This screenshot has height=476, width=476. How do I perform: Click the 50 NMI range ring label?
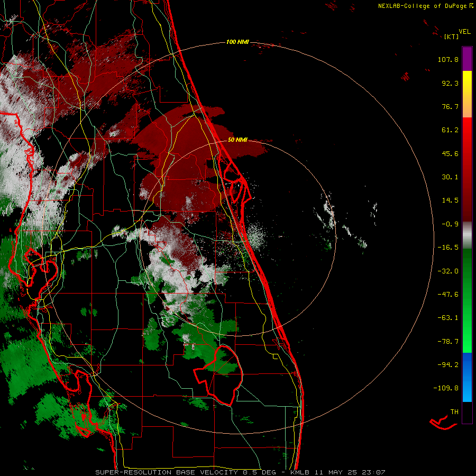(x=237, y=140)
